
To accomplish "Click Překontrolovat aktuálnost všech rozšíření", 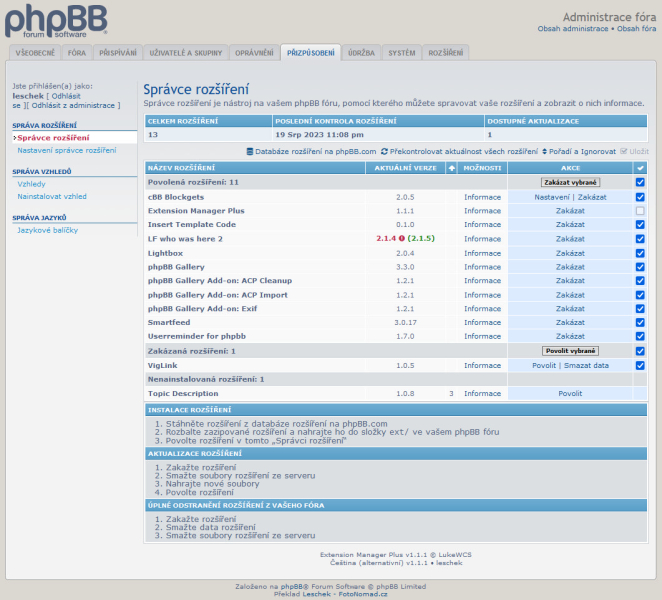I will (464, 151).
